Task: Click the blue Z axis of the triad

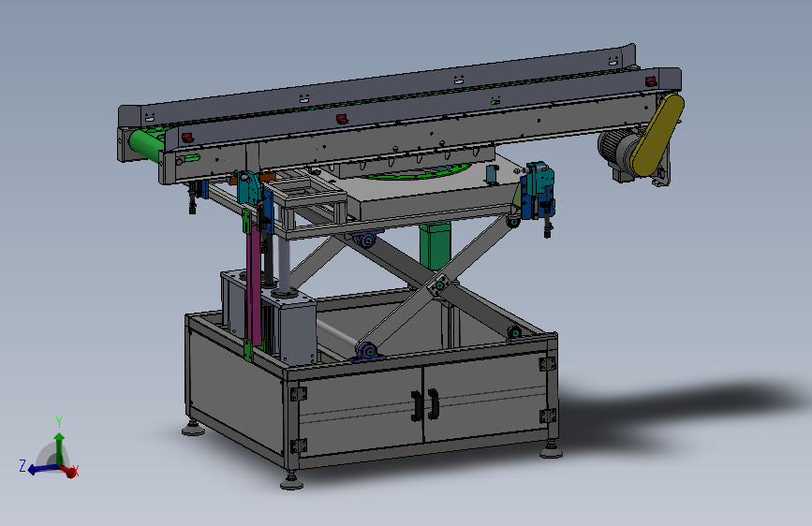Action: (x=42, y=469)
